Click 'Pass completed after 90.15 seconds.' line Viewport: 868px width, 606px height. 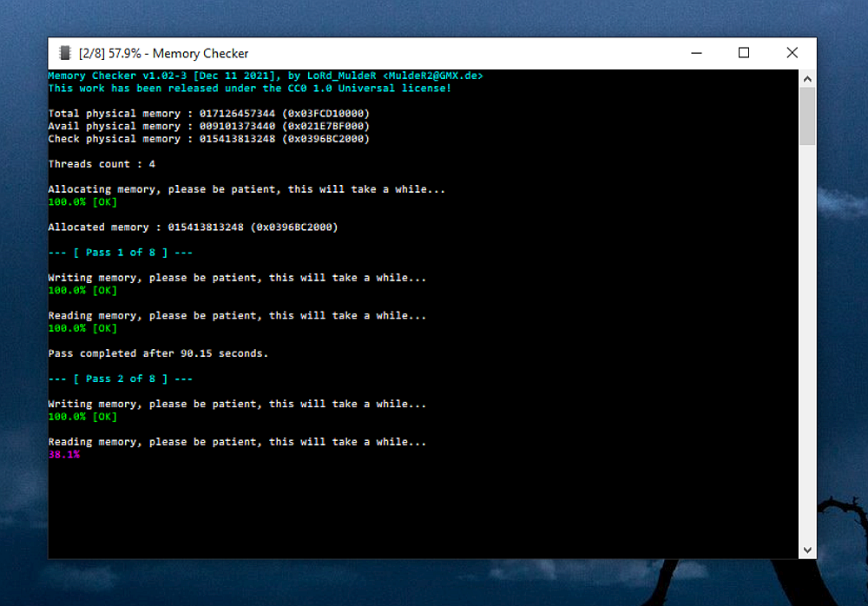click(x=158, y=353)
